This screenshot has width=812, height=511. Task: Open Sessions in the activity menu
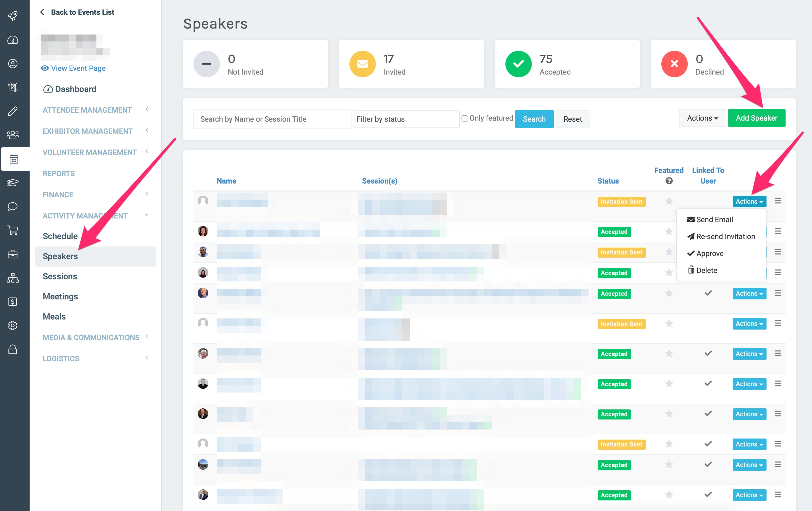[x=60, y=276]
